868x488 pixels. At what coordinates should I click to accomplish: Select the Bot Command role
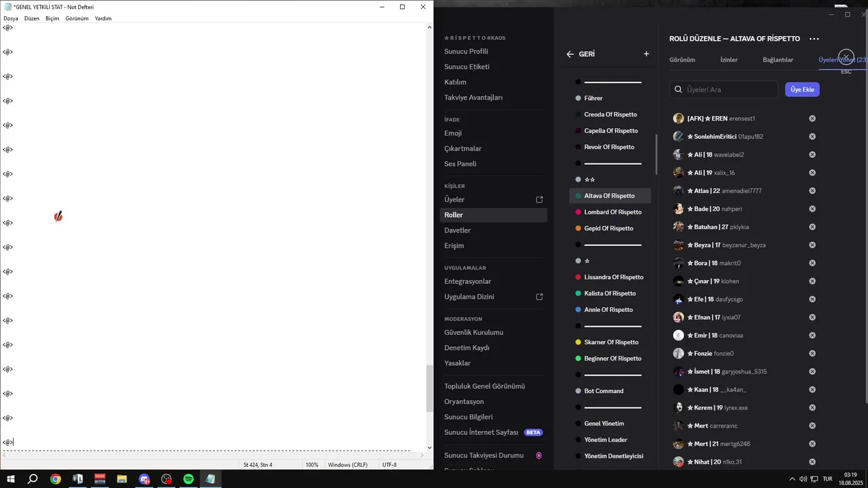(x=610, y=391)
